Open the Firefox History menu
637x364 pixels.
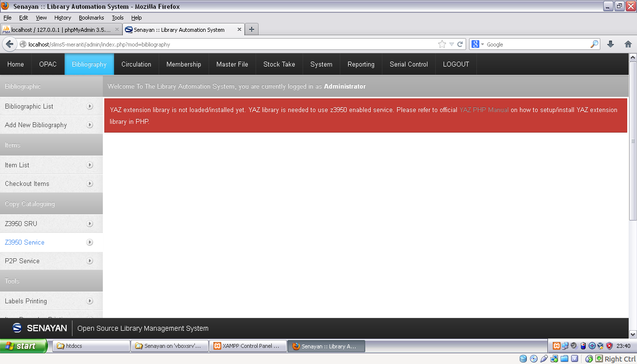point(63,18)
